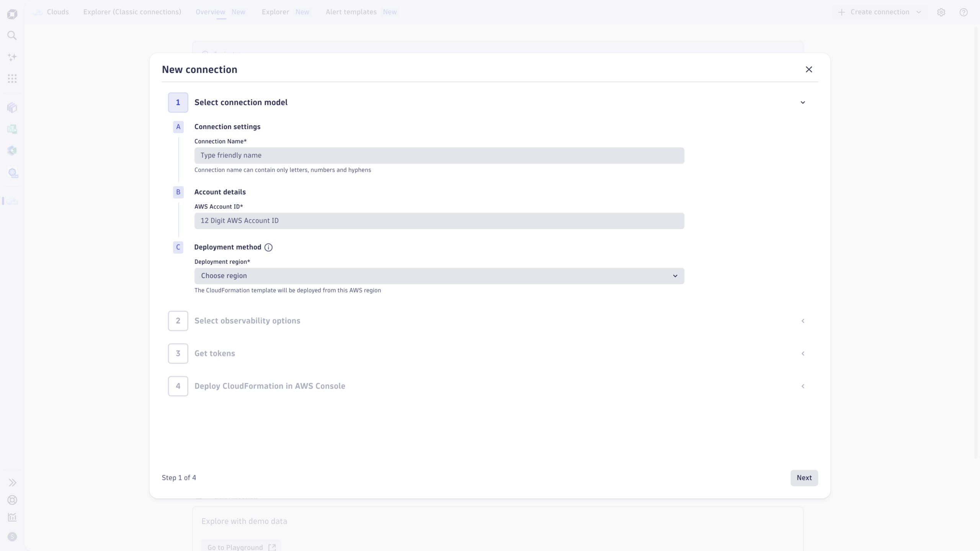Open the Alert templates tab
The width and height of the screenshot is (980, 551).
coord(351,12)
